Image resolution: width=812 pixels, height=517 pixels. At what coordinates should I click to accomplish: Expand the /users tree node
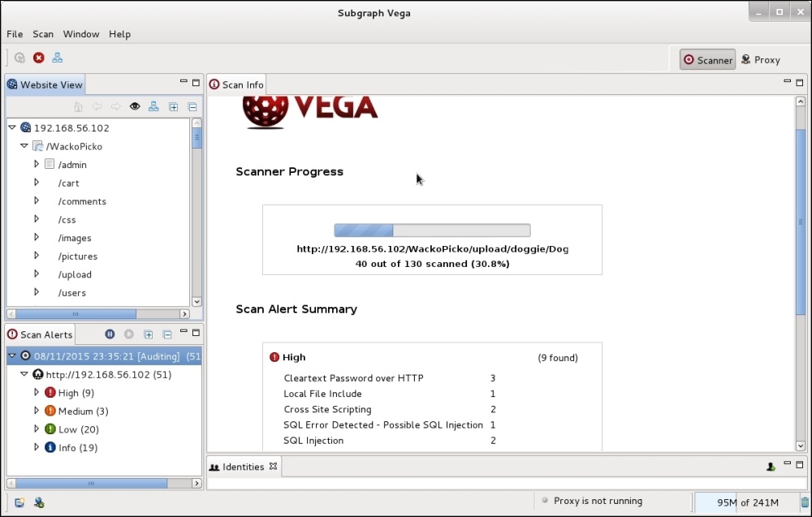(37, 292)
